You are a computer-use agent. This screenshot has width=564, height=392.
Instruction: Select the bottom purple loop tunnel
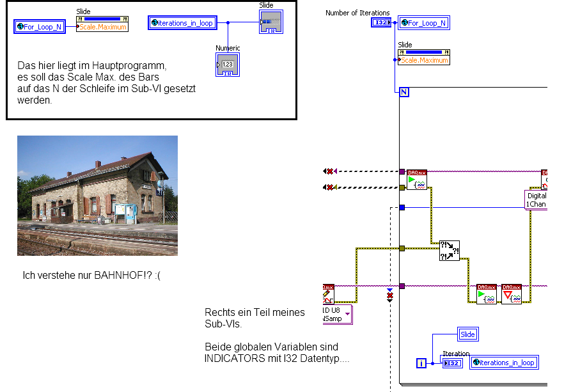[402, 286]
